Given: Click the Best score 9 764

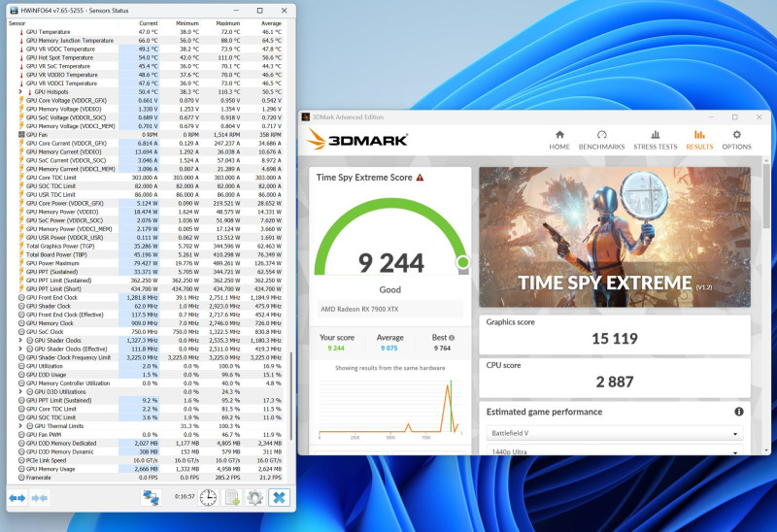Looking at the screenshot, I should tap(442, 349).
